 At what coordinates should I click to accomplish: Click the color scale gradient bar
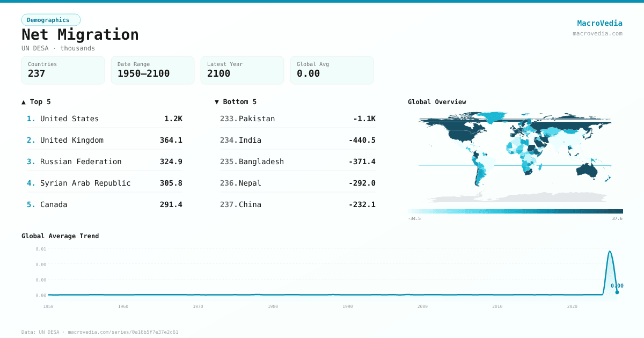tap(515, 209)
